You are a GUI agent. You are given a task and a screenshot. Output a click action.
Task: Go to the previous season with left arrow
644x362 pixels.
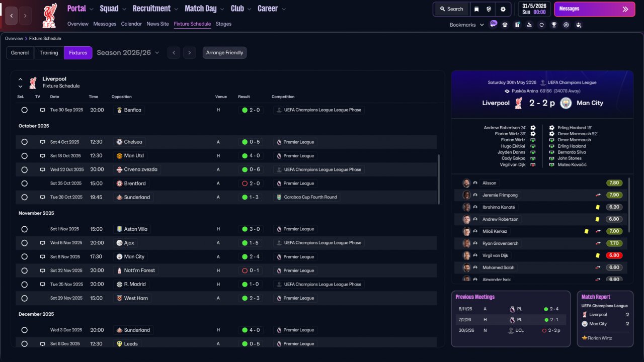(174, 53)
